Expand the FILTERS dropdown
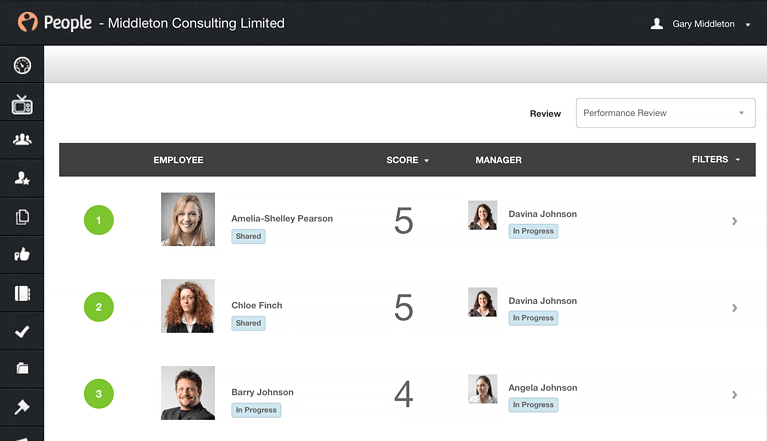The height and width of the screenshot is (441, 767). pyautogui.click(x=716, y=159)
